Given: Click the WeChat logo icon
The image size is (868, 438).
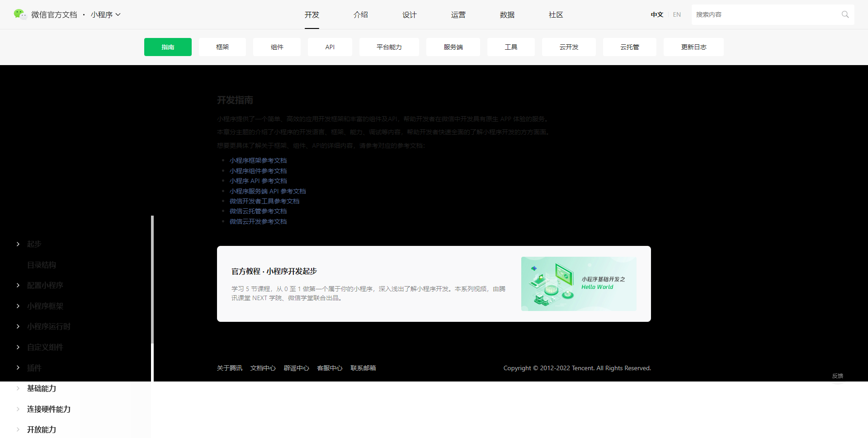Looking at the screenshot, I should 20,14.
